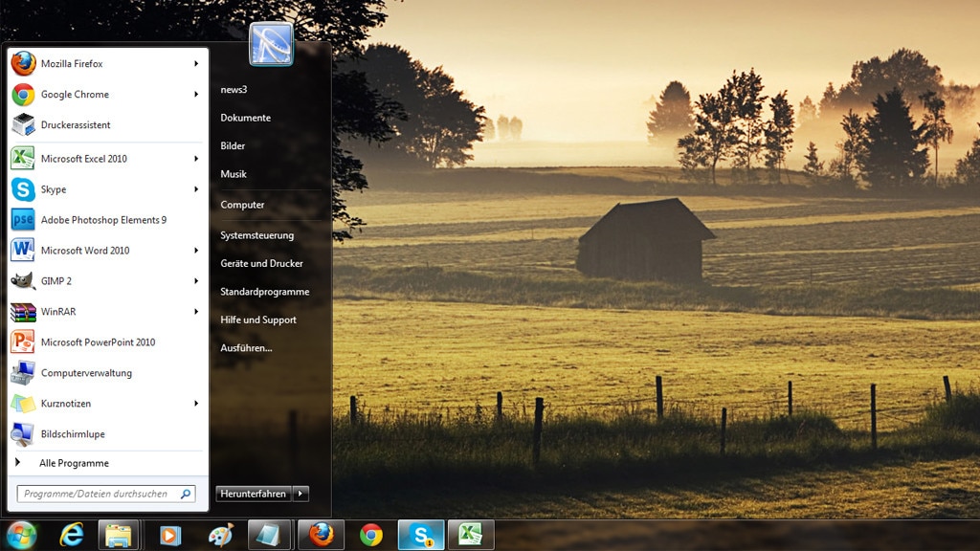Open the shutdown options arrow next to Herunterfahren
Image resolution: width=980 pixels, height=551 pixels.
(x=301, y=494)
